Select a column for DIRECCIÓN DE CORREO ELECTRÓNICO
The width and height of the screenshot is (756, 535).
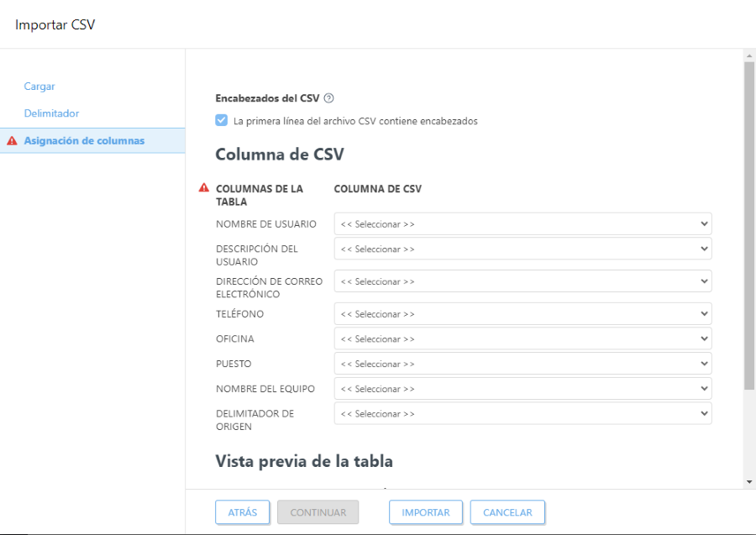click(522, 281)
